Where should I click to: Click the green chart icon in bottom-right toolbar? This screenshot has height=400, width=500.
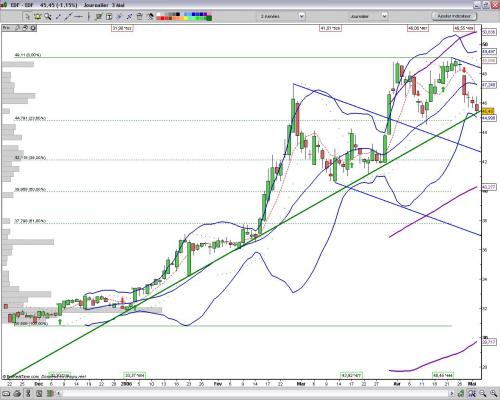pyautogui.click(x=461, y=393)
